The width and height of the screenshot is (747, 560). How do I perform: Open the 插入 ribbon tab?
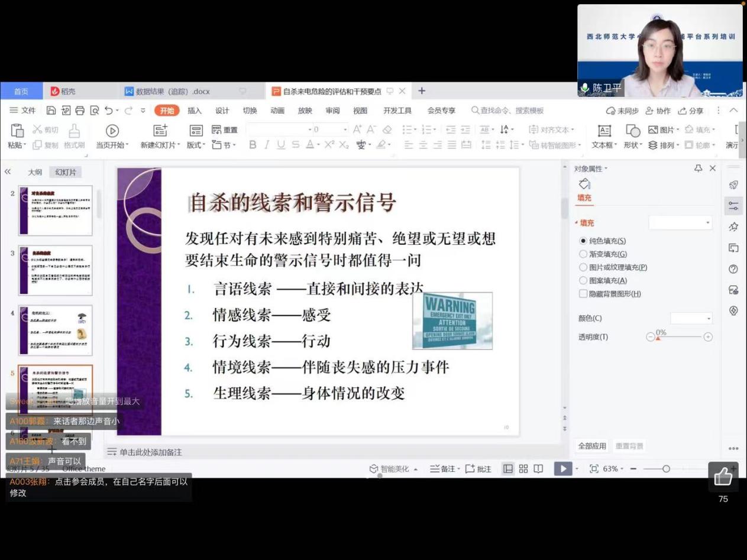point(195,111)
